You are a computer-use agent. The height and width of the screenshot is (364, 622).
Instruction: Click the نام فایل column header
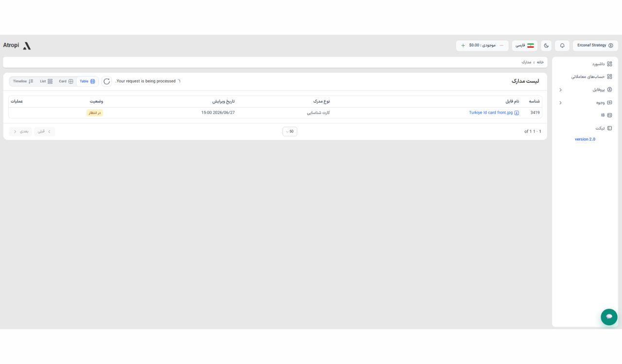point(512,101)
